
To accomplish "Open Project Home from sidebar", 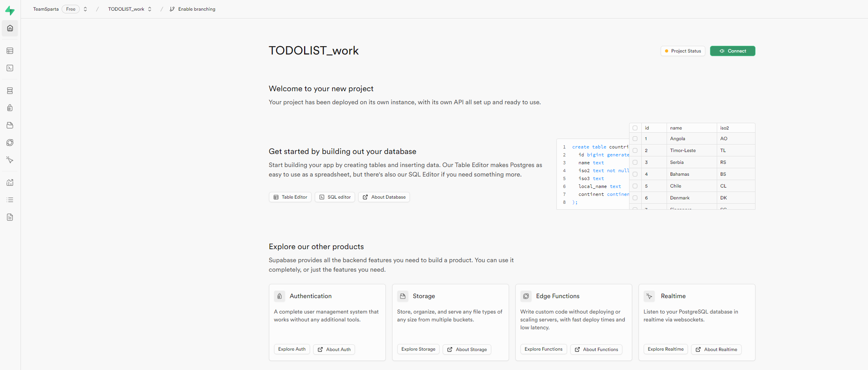I will click(x=10, y=28).
